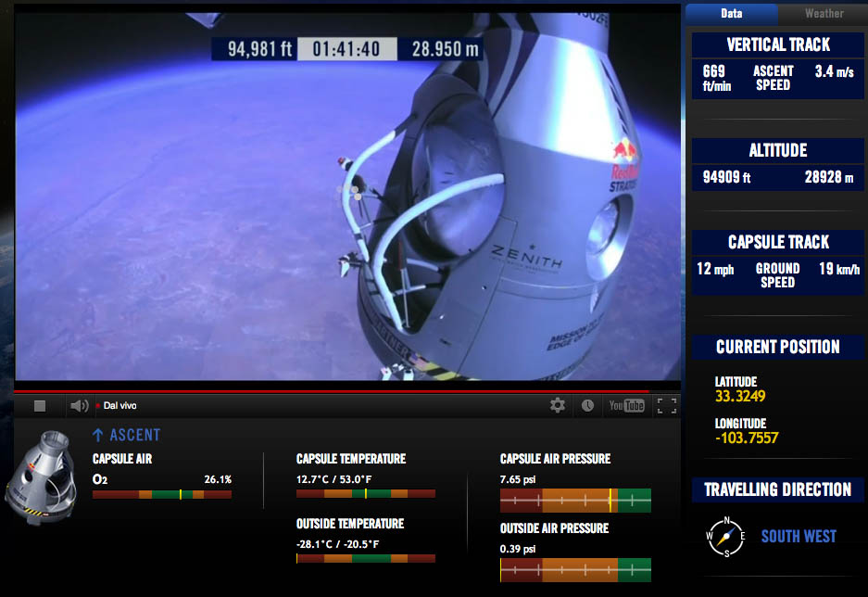Screen dimensions: 868x597
Task: Click the SOUTH WEST direction label
Action: pos(799,537)
